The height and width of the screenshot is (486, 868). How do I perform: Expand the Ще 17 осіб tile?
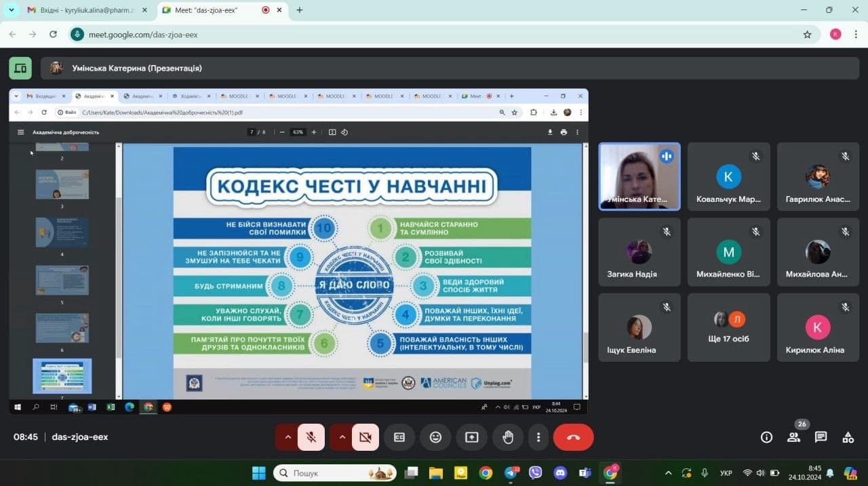click(729, 327)
